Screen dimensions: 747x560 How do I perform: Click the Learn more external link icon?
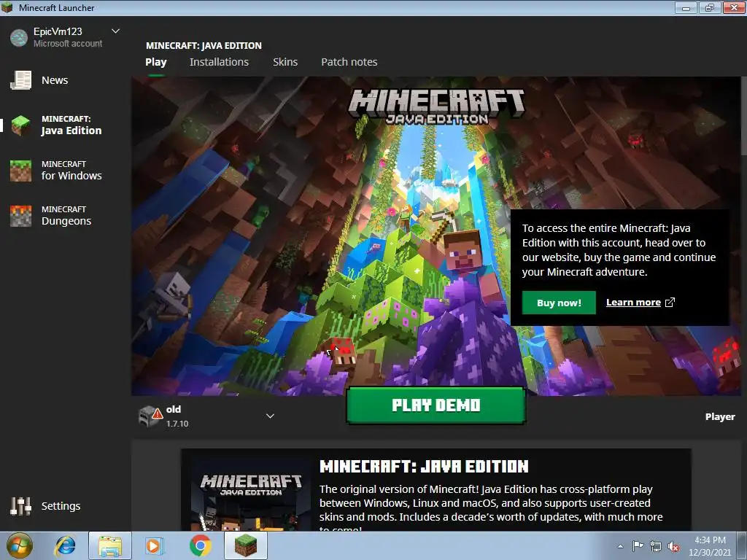[670, 303]
